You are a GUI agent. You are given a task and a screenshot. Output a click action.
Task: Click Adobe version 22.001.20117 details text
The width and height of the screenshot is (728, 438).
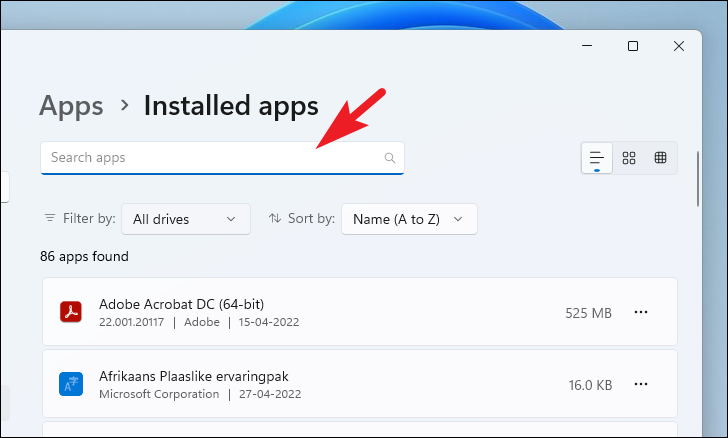131,322
